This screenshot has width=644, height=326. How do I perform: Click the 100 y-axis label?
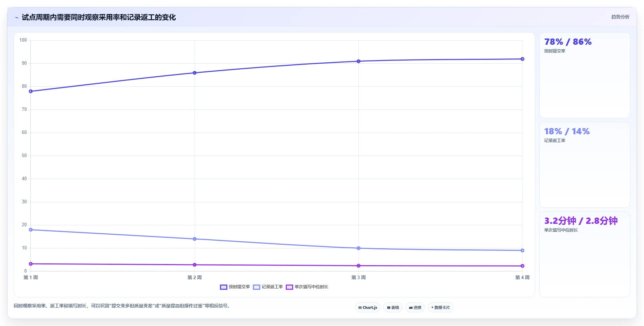23,40
